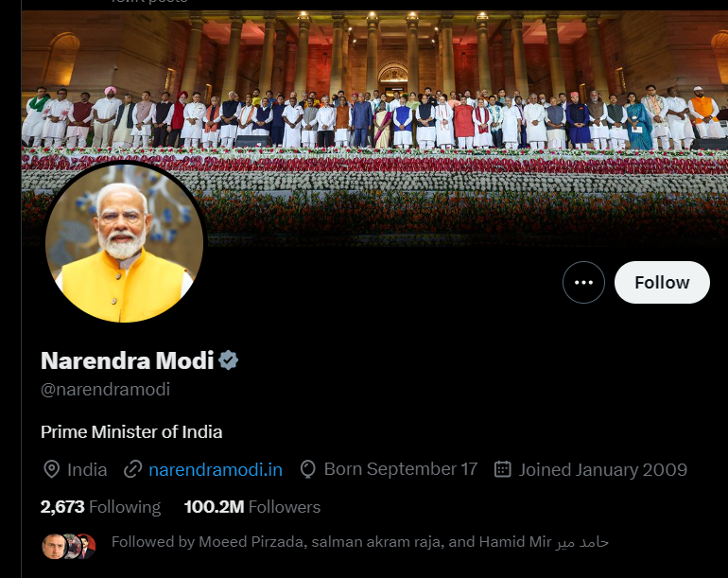Viewport: 728px width, 578px height.
Task: Click the last mutual follower avatar
Action: coord(85,546)
